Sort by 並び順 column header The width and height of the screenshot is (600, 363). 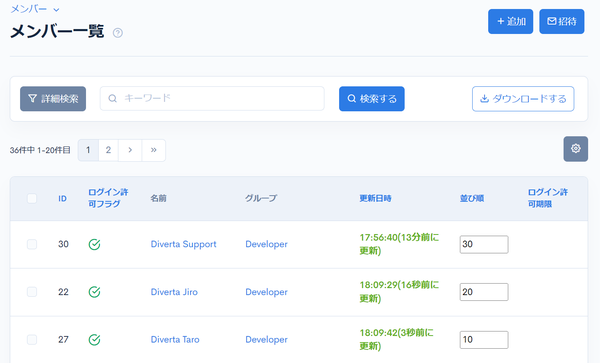[472, 198]
